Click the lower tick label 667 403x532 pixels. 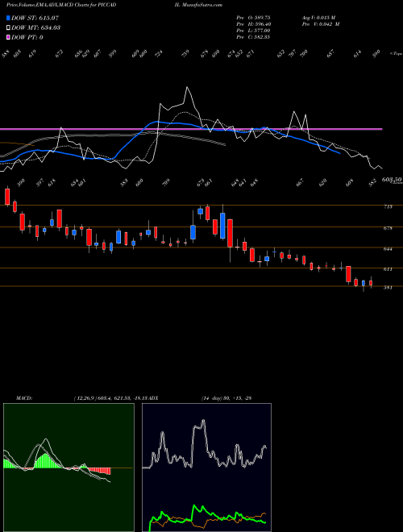[x=300, y=182]
